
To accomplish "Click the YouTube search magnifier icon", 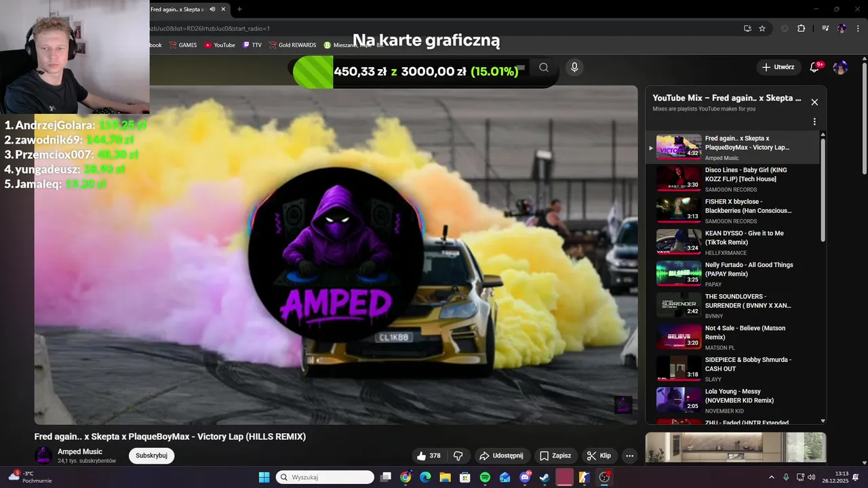I will pos(544,67).
